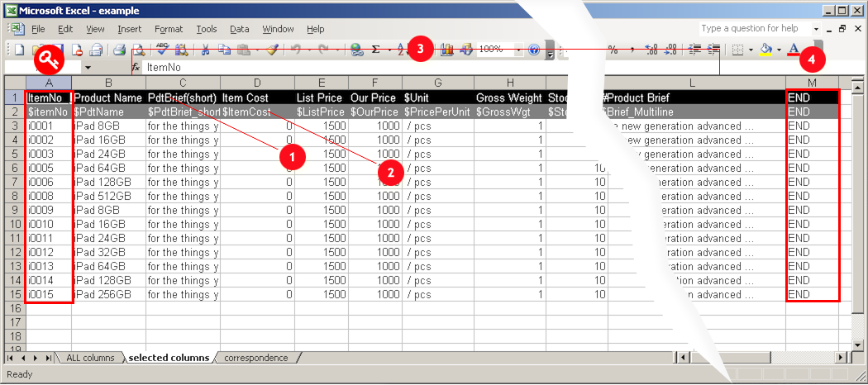Click the Increase Indent icon
This screenshot has width=868, height=385.
pos(713,50)
